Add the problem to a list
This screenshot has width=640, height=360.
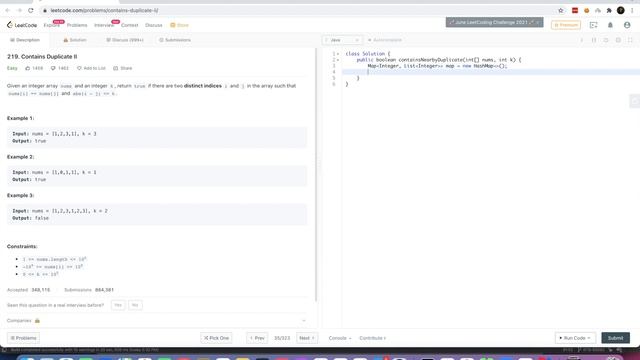[91, 68]
